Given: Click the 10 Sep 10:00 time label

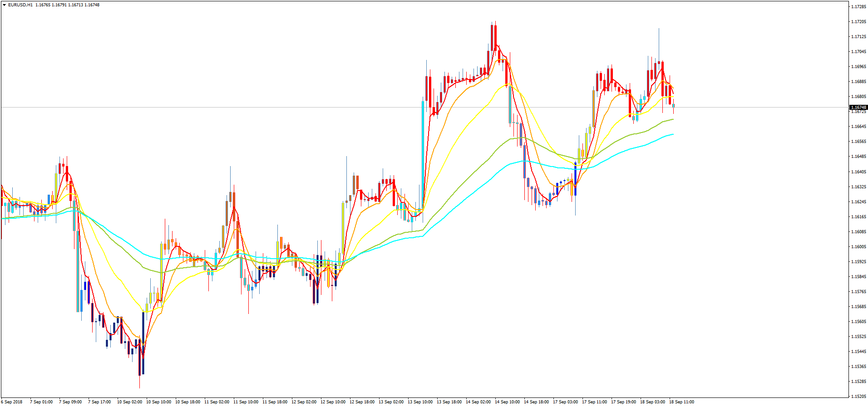Looking at the screenshot, I should coord(159,402).
